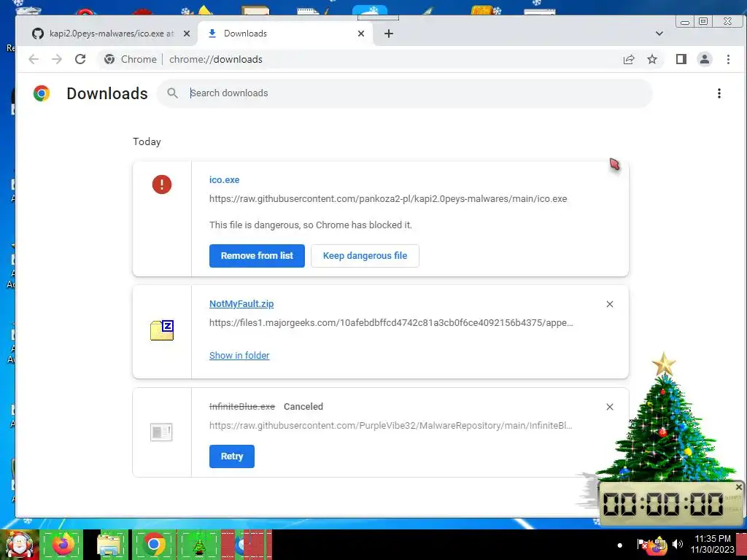This screenshot has width=747, height=560.
Task: Reload the downloads page
Action: click(x=80, y=59)
